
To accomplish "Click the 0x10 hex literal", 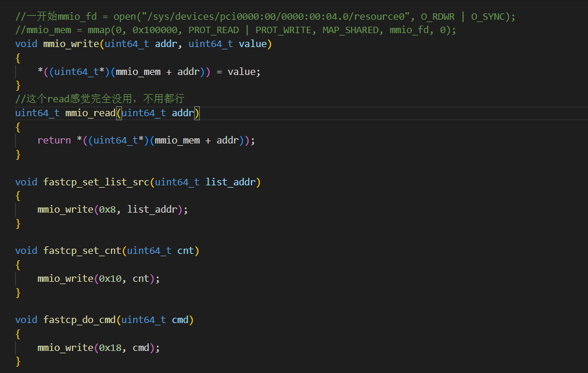I will point(110,278).
